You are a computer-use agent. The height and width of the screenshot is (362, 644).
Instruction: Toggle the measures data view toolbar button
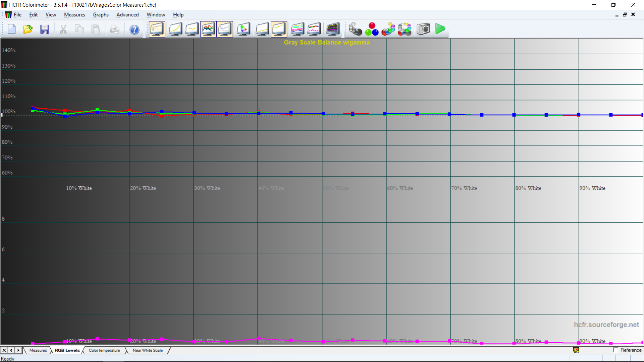click(157, 29)
